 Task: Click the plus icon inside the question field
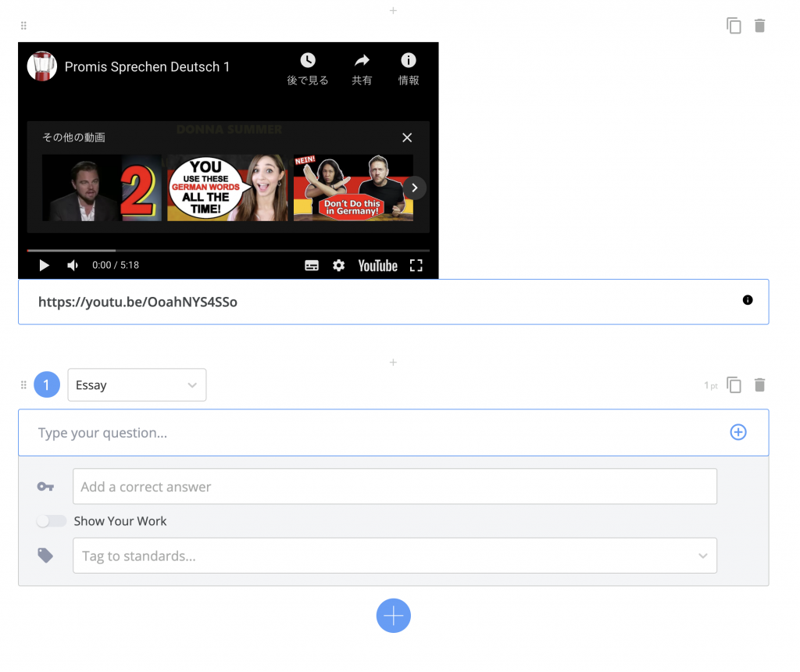[x=737, y=431]
